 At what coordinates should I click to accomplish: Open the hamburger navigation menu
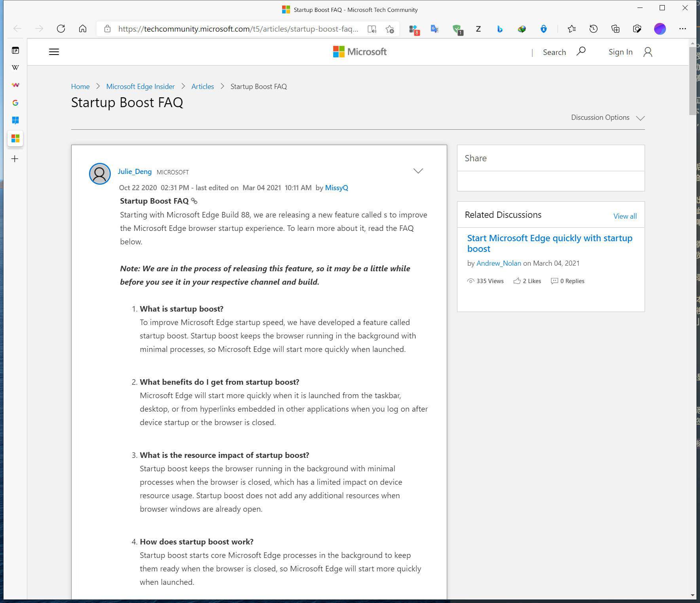click(x=54, y=52)
